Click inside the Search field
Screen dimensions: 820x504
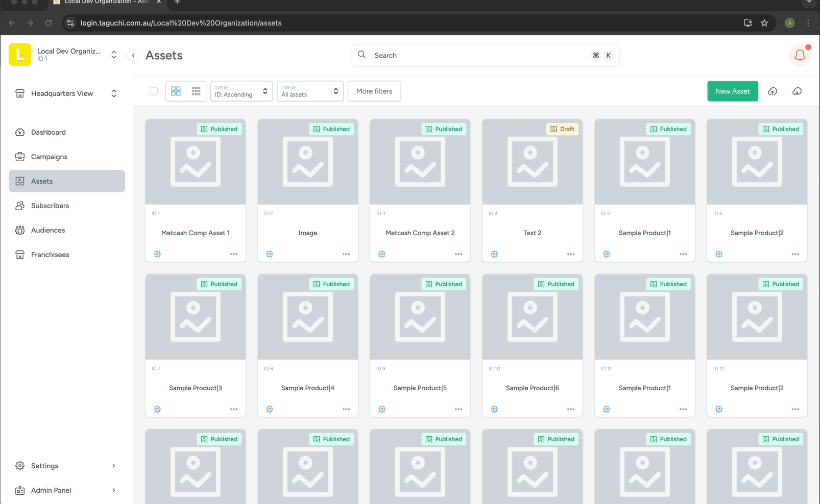pos(460,55)
